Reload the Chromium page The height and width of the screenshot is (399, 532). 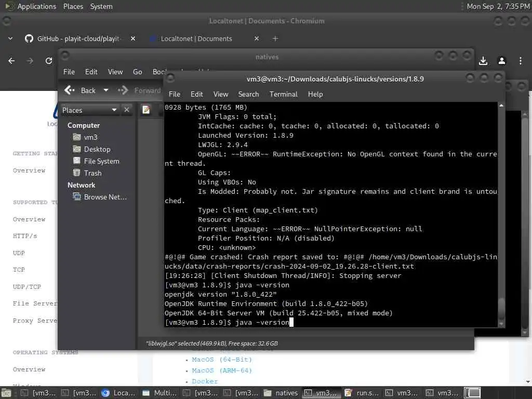[x=48, y=61]
